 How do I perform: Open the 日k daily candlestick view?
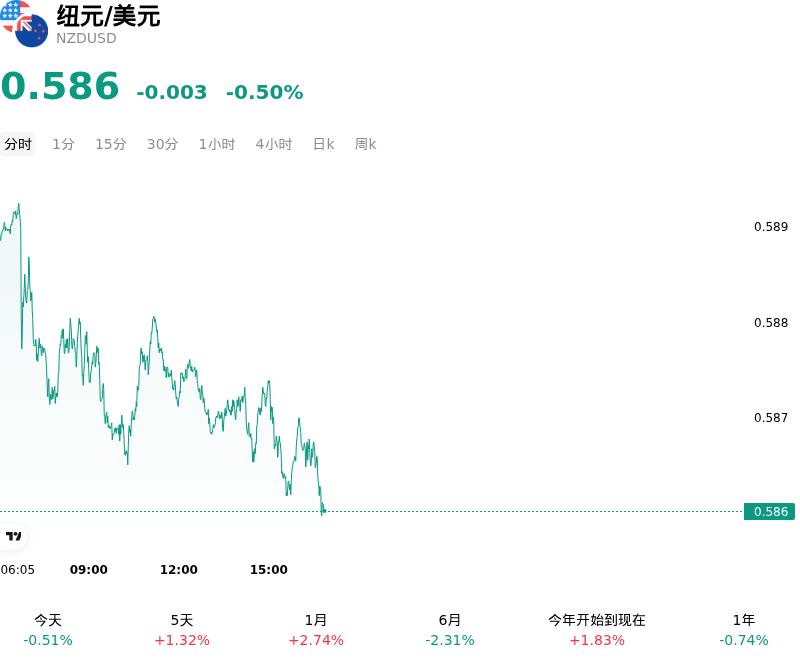323,144
